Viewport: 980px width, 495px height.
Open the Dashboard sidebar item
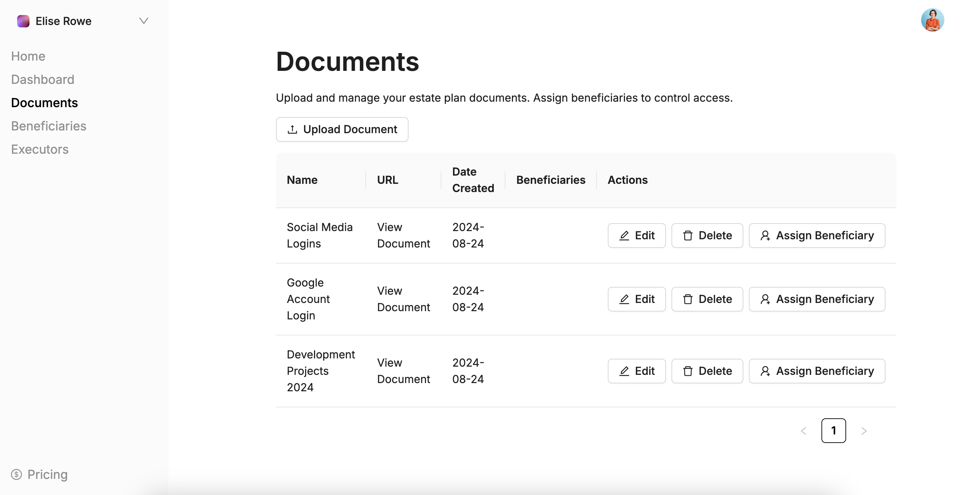tap(42, 79)
